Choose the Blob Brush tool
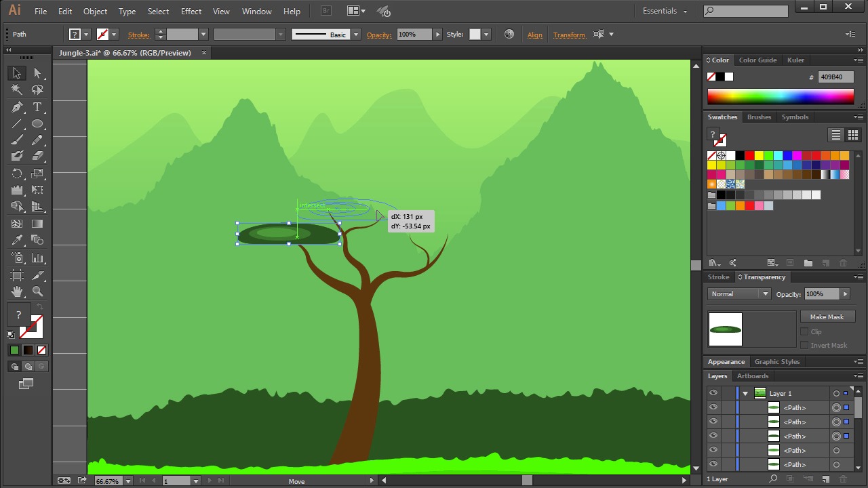Image resolution: width=868 pixels, height=488 pixels. click(x=17, y=156)
